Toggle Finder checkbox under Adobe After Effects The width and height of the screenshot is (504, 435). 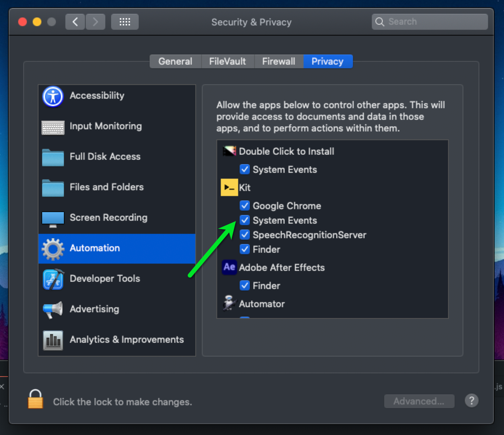[245, 285]
